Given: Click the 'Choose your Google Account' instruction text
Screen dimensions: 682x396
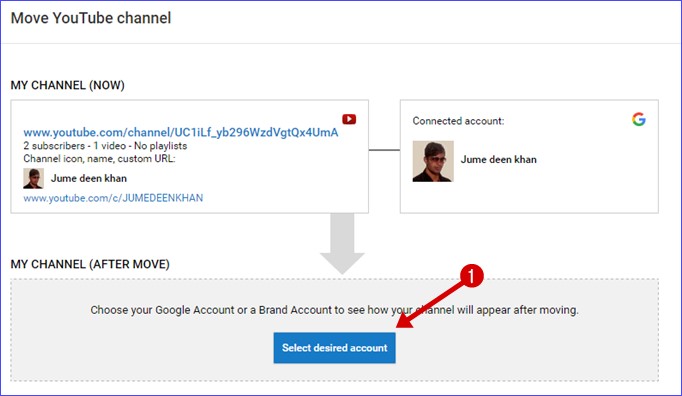Looking at the screenshot, I should click(334, 310).
